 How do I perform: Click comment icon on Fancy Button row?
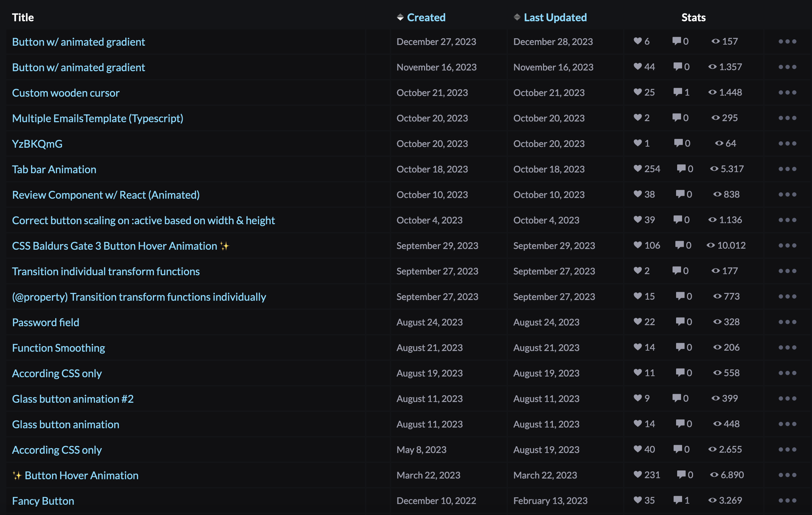point(677,500)
